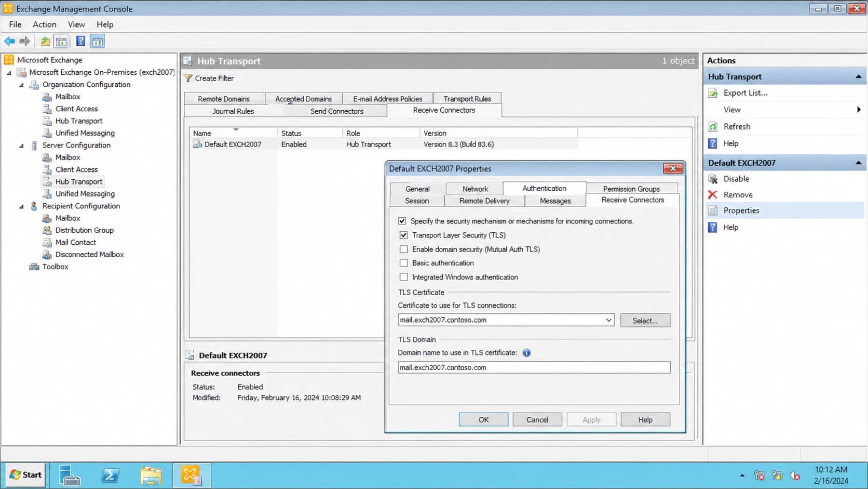Click the Apply button in Properties
The width and height of the screenshot is (868, 489).
click(591, 420)
